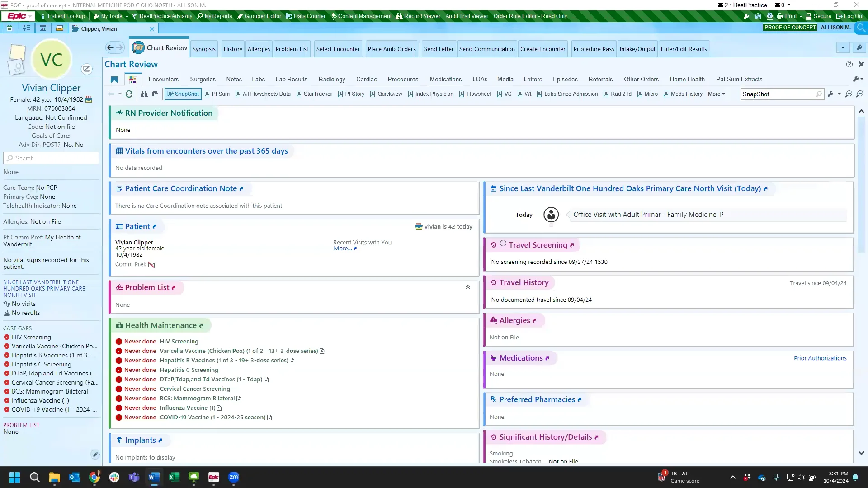The width and height of the screenshot is (868, 488).
Task: Click the binoculars find icon
Action: tap(144, 94)
